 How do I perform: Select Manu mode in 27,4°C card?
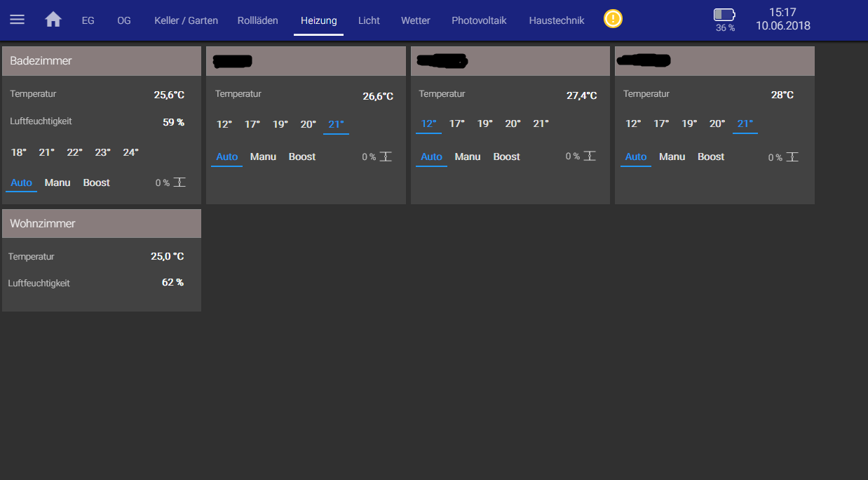pyautogui.click(x=468, y=156)
